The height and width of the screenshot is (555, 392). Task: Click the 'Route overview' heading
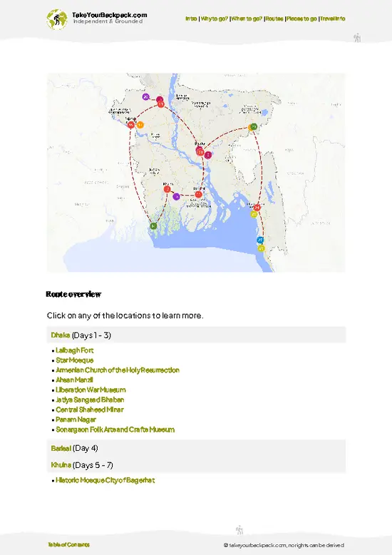73,295
